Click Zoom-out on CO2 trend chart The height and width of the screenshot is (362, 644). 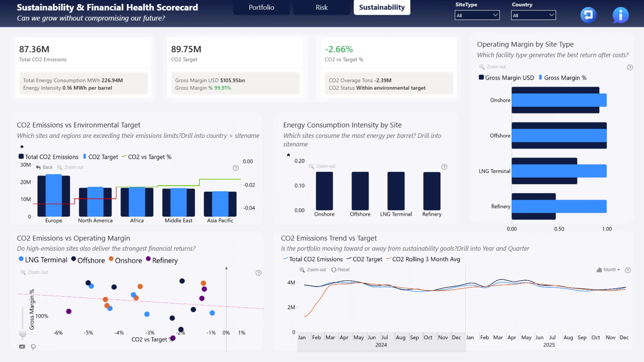click(x=313, y=269)
